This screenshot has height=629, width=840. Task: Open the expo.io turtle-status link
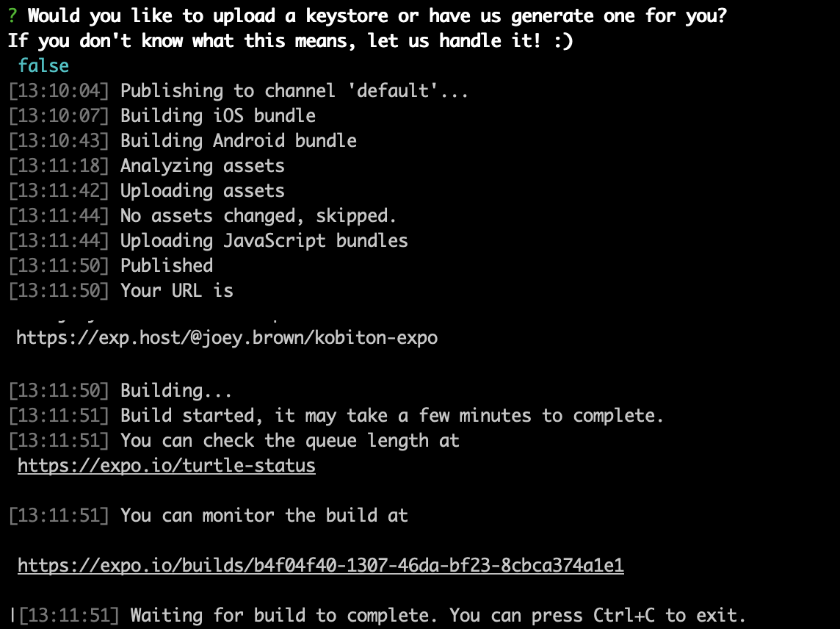(x=167, y=466)
